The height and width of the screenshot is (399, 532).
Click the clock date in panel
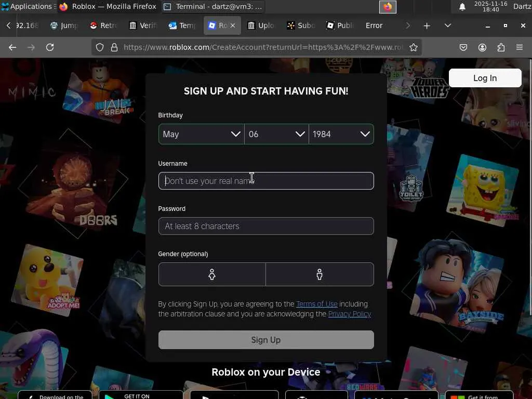490,6
